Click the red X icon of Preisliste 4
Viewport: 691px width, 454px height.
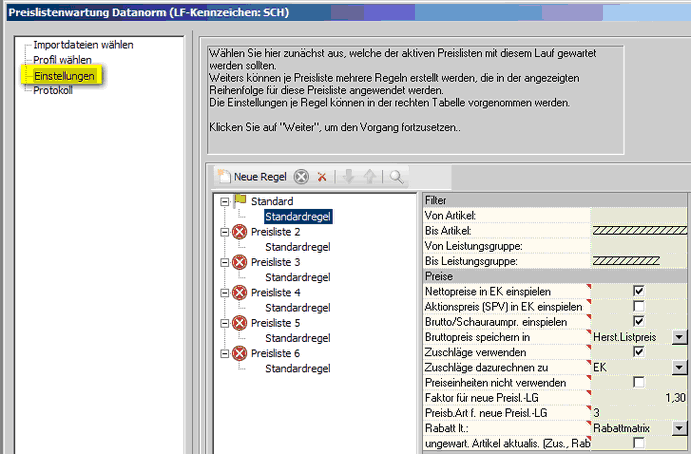[240, 292]
